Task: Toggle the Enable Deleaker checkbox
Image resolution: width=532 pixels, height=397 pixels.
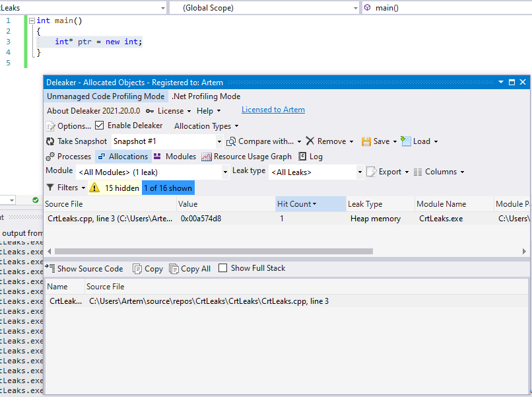Action: 100,126
